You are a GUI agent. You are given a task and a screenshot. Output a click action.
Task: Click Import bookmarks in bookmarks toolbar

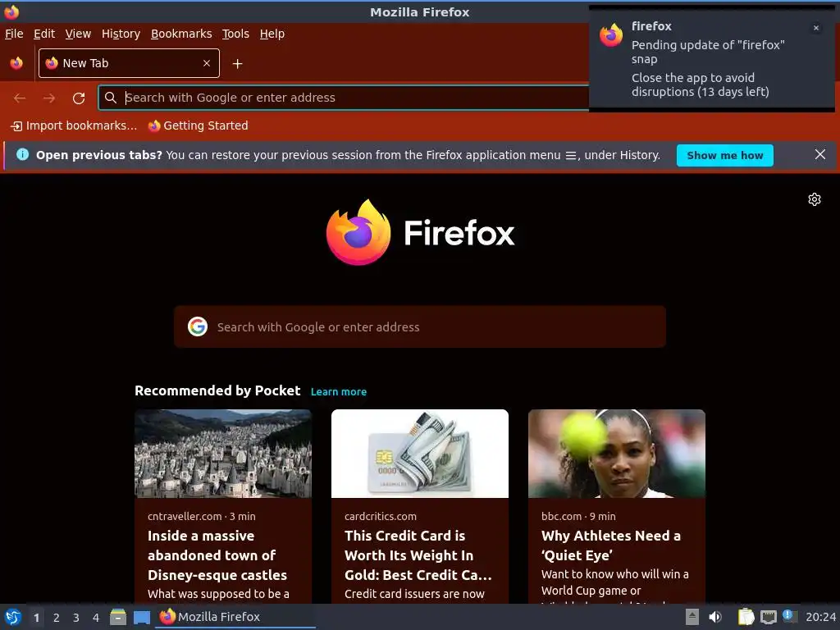(74, 126)
